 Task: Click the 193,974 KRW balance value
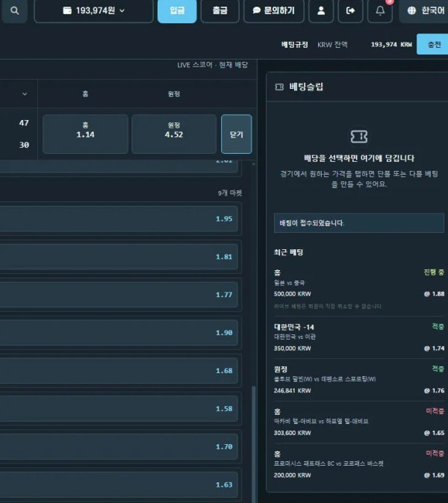click(x=391, y=45)
